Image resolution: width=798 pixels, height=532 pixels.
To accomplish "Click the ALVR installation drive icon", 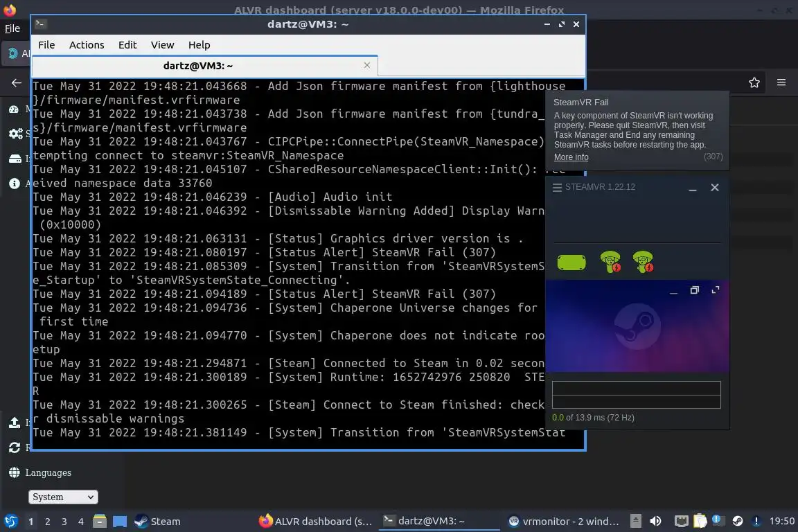I will pyautogui.click(x=15, y=159).
